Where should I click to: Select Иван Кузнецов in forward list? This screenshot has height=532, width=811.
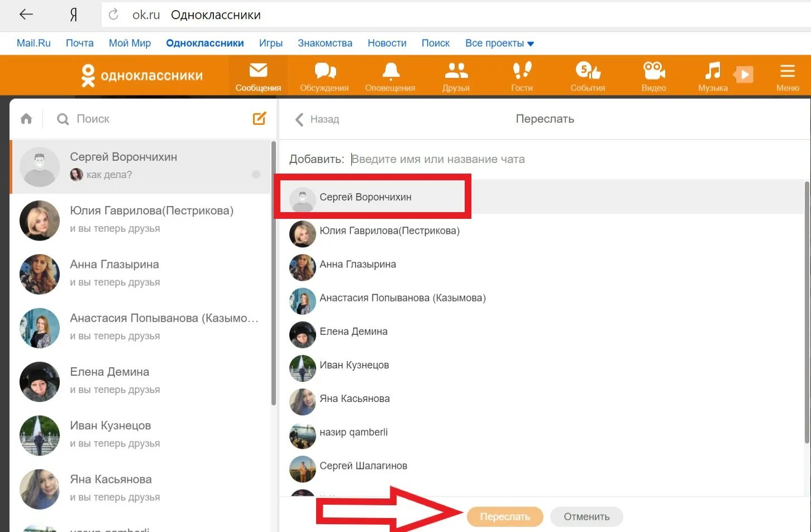pos(541,365)
